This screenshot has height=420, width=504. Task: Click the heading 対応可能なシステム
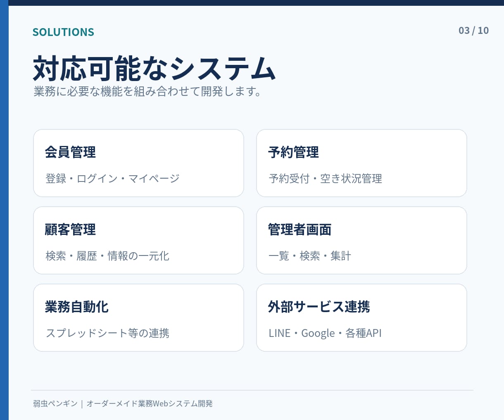click(x=154, y=68)
